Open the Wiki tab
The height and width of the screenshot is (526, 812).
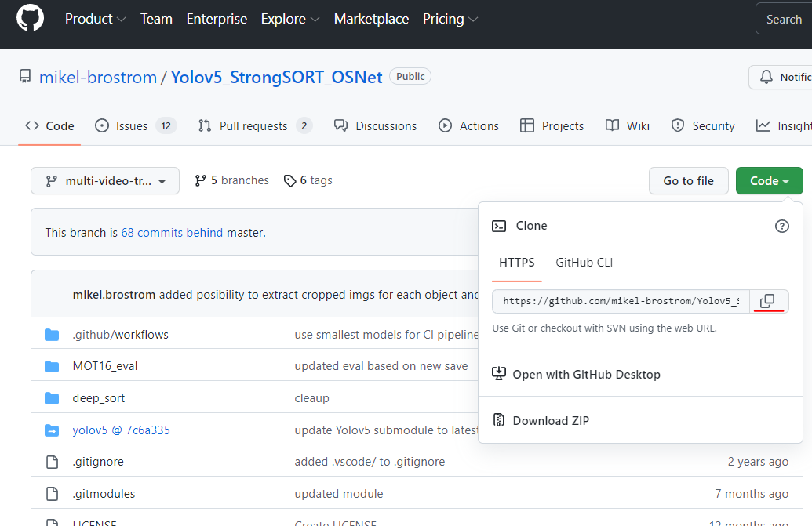[627, 125]
